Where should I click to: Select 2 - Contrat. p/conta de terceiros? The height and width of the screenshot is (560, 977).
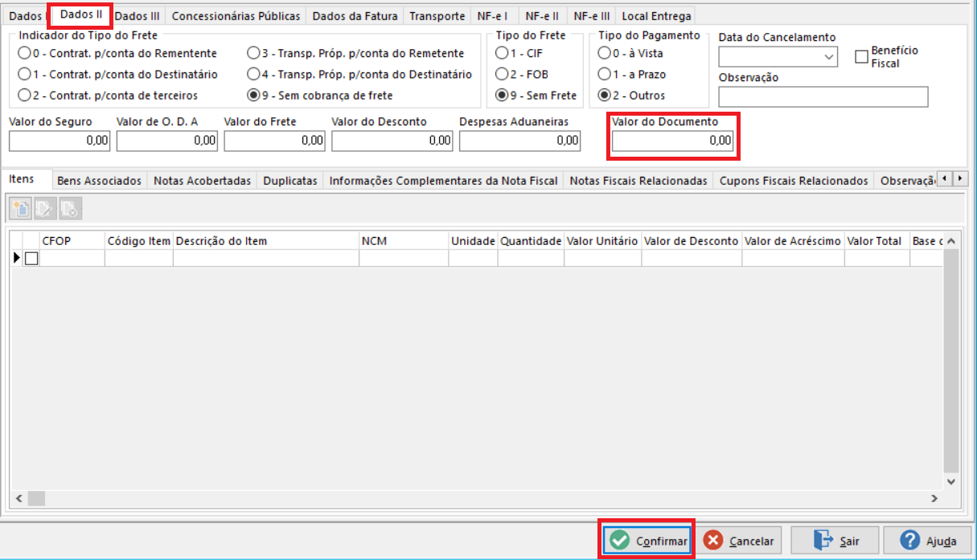pos(108,95)
